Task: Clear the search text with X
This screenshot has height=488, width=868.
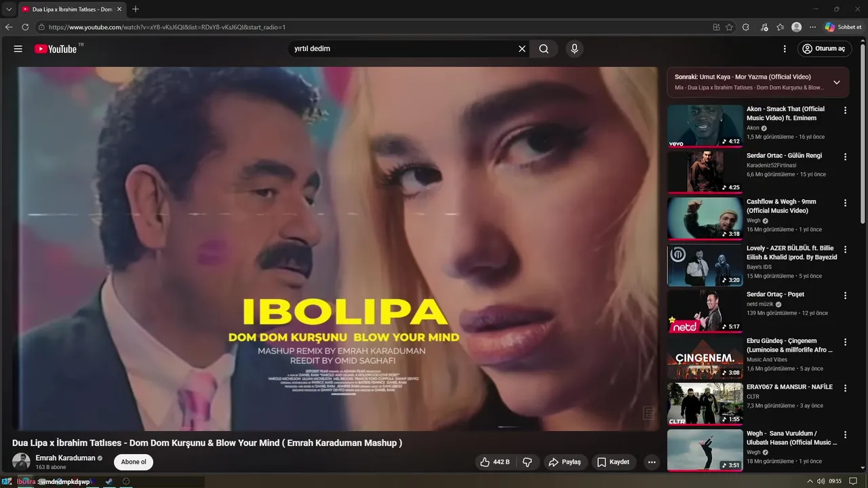Action: coord(522,49)
